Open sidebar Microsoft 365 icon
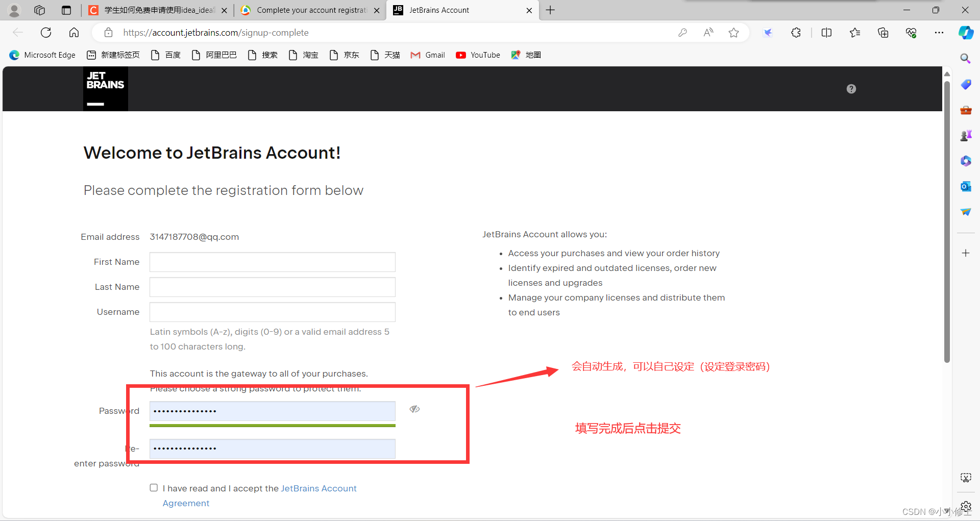The image size is (980, 521). pyautogui.click(x=966, y=161)
